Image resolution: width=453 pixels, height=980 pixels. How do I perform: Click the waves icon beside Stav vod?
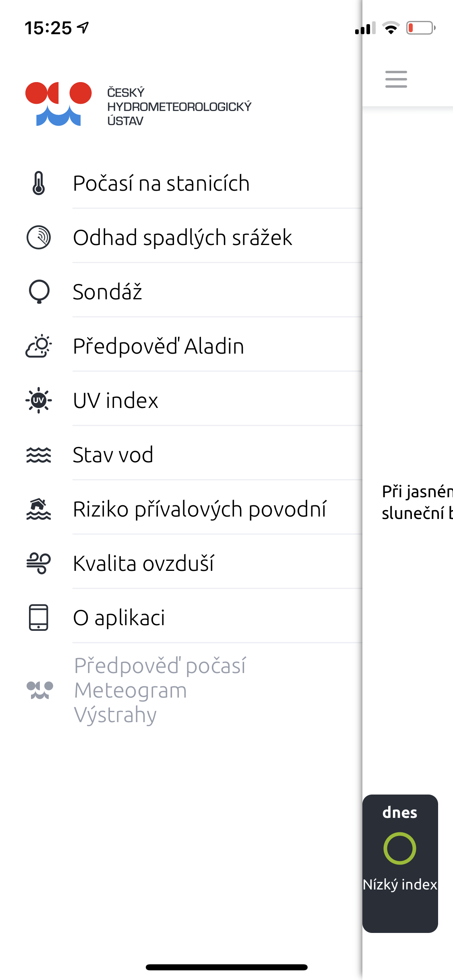tap(38, 455)
